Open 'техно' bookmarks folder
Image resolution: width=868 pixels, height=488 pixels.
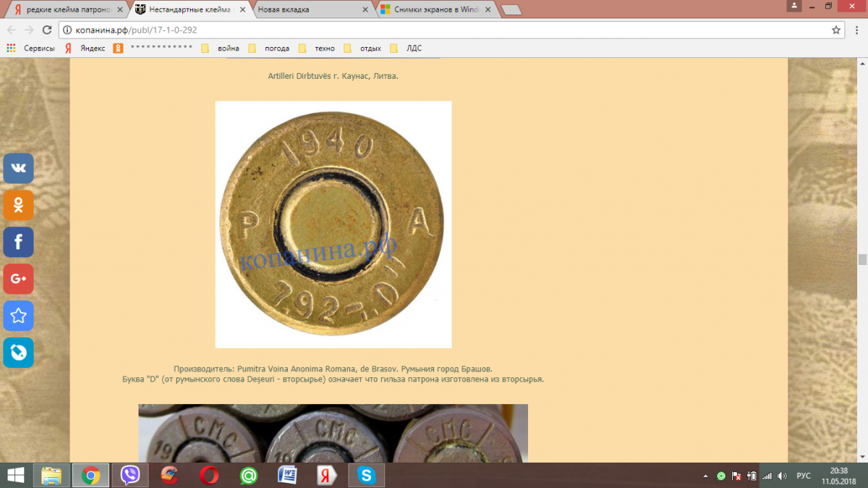(x=316, y=49)
